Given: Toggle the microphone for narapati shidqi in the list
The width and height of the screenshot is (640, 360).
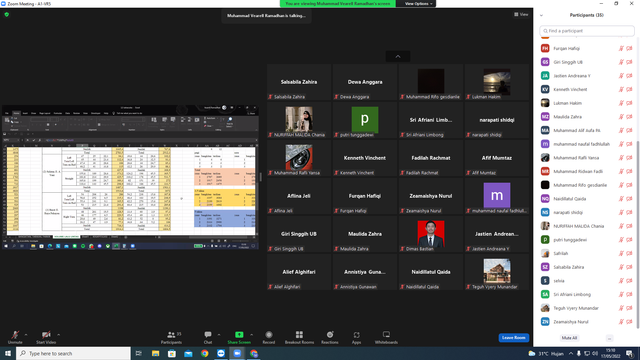Looking at the screenshot, I should 621,212.
